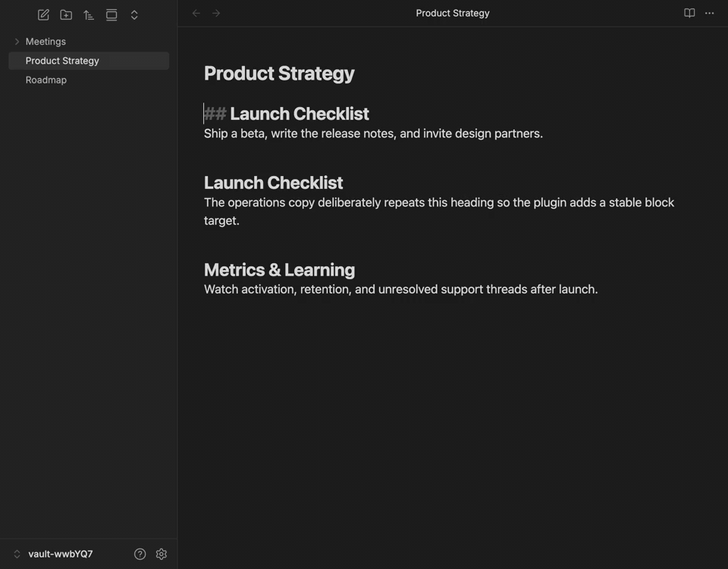Click the Meetings folder label
The width and height of the screenshot is (728, 569).
pyautogui.click(x=45, y=41)
